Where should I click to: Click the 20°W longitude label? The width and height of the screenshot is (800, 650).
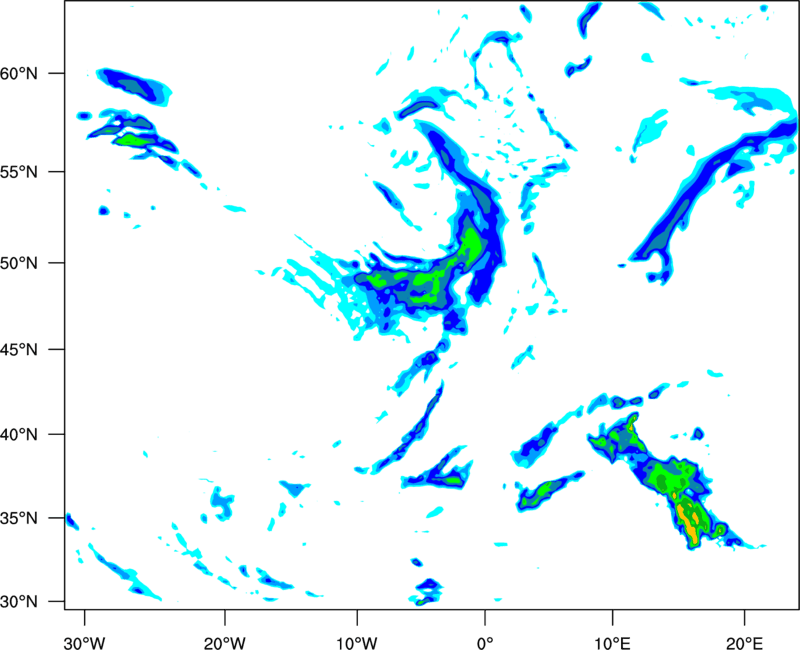225,643
